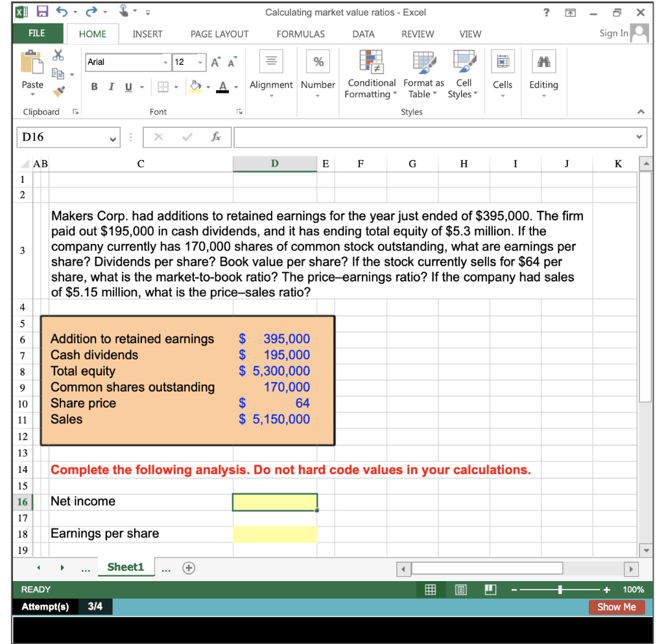Viewport: 664px width, 644px height.
Task: Click the Cut (scissors) icon
Action: tap(58, 55)
